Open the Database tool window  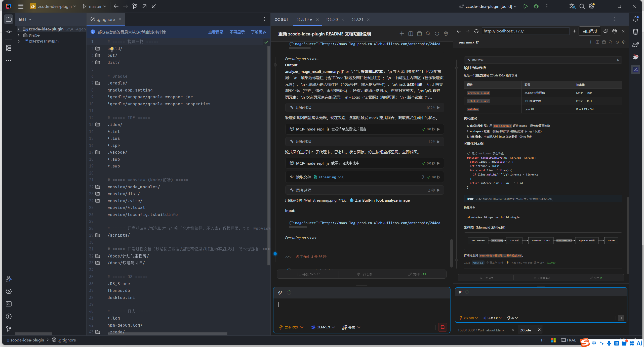pos(636,32)
